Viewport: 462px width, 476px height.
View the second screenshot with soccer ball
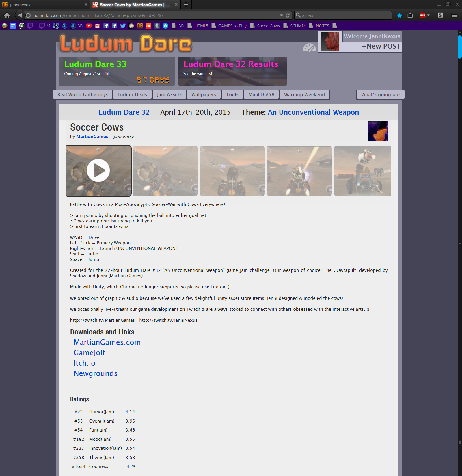pyautogui.click(x=165, y=171)
